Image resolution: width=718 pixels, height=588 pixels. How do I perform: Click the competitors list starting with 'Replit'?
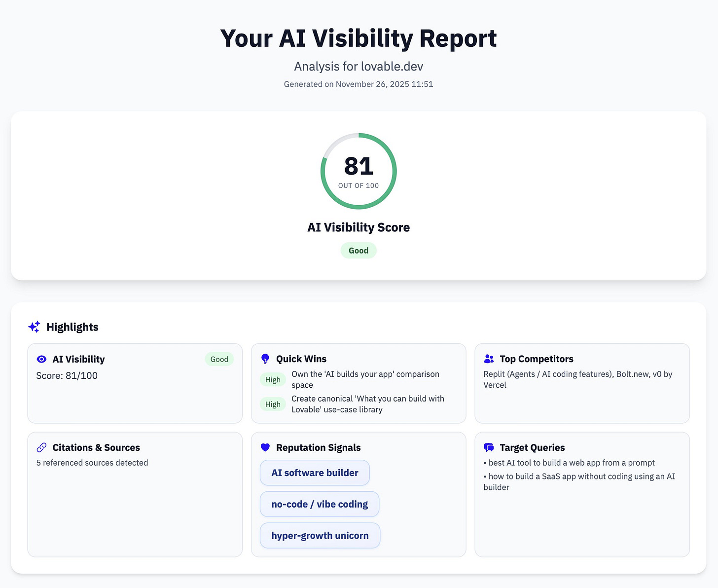(578, 379)
